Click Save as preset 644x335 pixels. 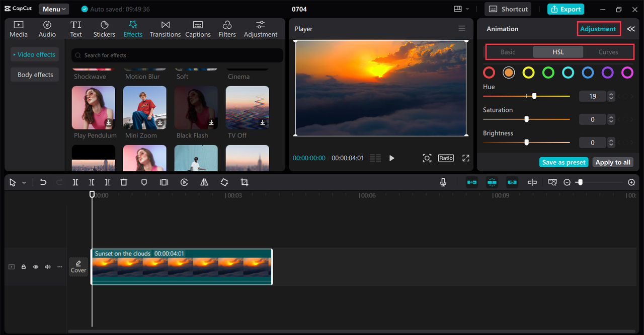pos(564,162)
